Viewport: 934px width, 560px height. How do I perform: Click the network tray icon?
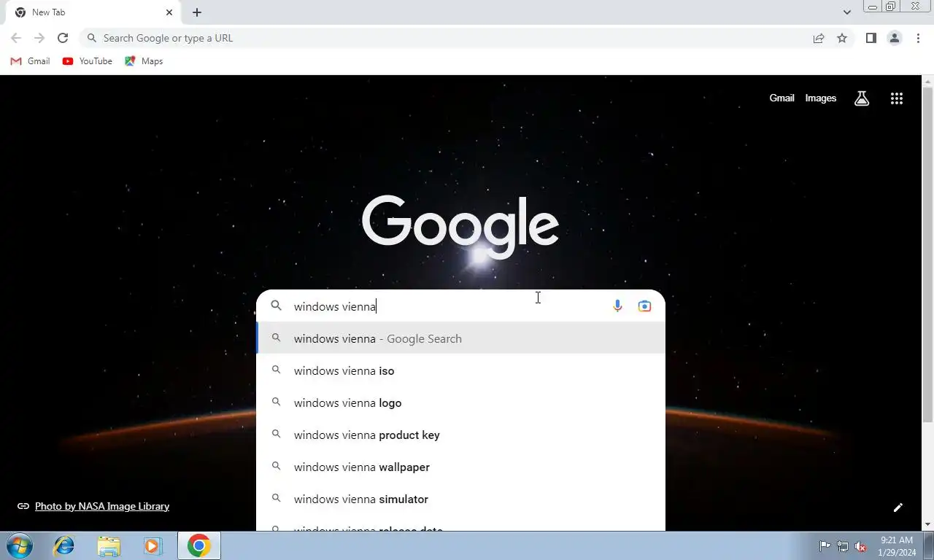pos(843,546)
